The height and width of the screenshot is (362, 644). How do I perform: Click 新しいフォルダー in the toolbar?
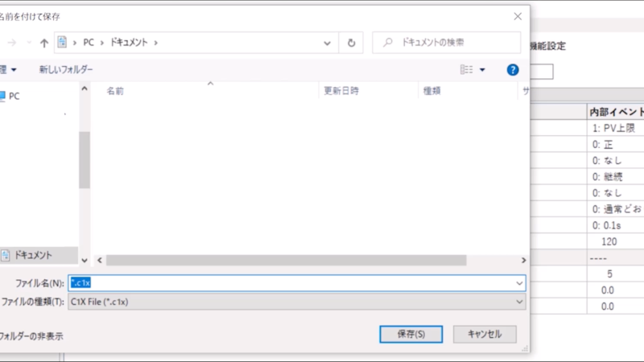coord(66,70)
